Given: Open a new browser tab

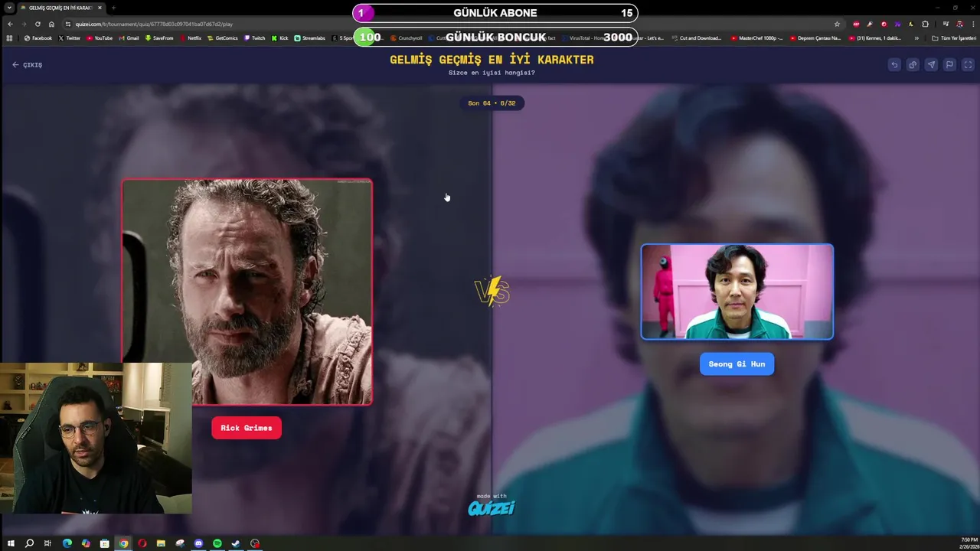Looking at the screenshot, I should (x=113, y=8).
